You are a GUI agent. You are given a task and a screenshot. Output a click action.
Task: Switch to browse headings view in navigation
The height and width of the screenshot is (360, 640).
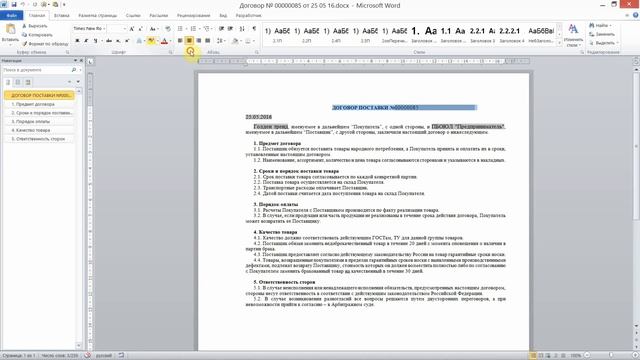8,82
